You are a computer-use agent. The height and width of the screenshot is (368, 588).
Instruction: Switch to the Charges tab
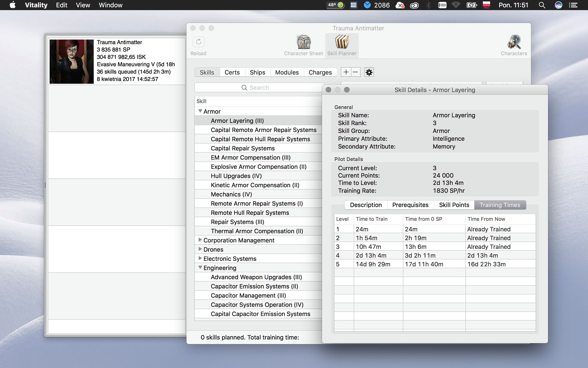(x=320, y=72)
